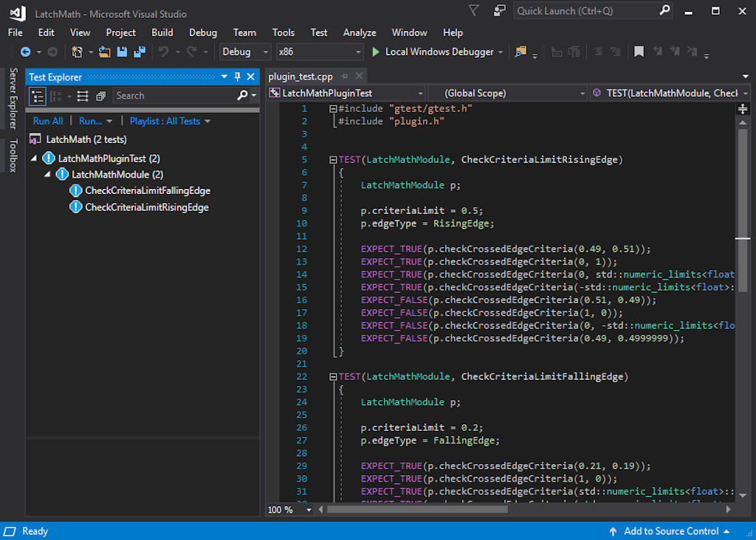This screenshot has width=756, height=540.
Task: Switch to the plugin_test.cpp tab
Action: pos(300,77)
